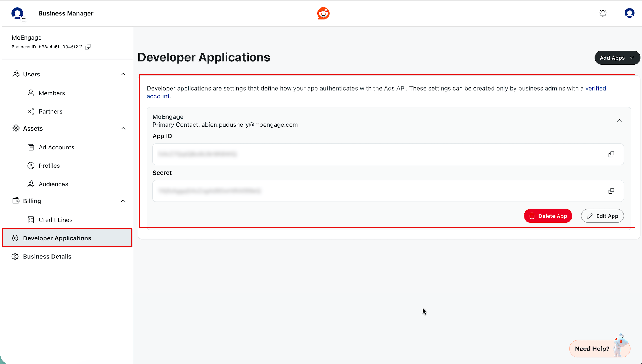Click the MoEngage business name in sidebar
Screen dimensions: 642x364
tap(27, 38)
